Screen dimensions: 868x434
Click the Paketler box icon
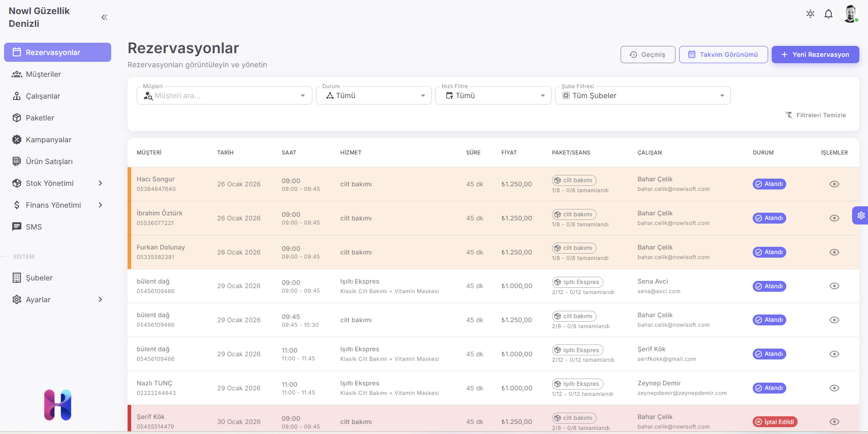pos(17,118)
